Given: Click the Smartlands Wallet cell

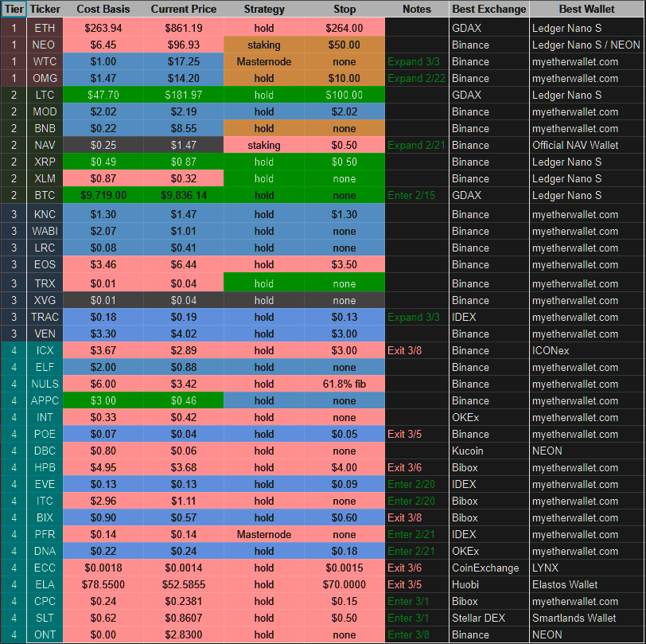Looking at the screenshot, I should tap(586, 618).
